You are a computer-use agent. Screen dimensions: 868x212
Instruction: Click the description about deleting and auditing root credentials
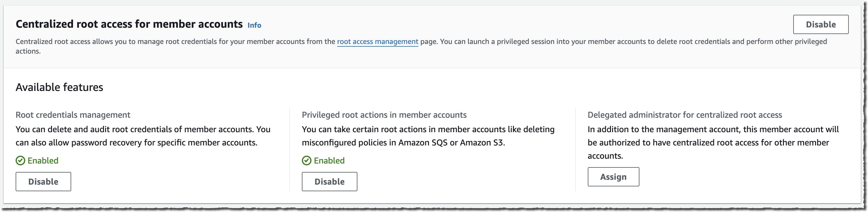(143, 136)
